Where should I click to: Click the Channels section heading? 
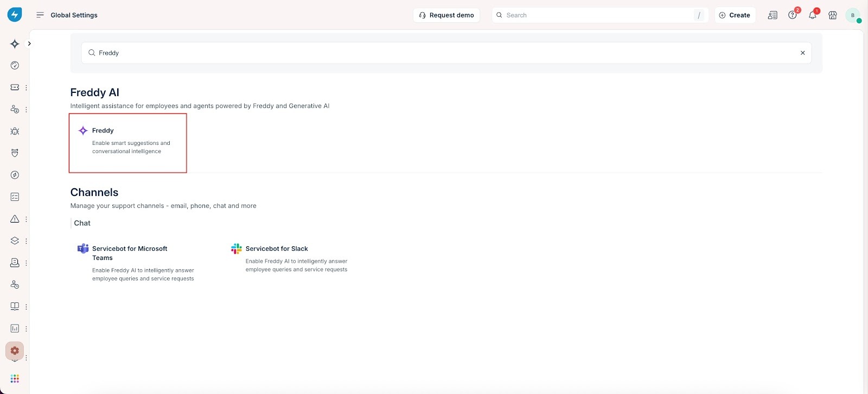point(94,192)
